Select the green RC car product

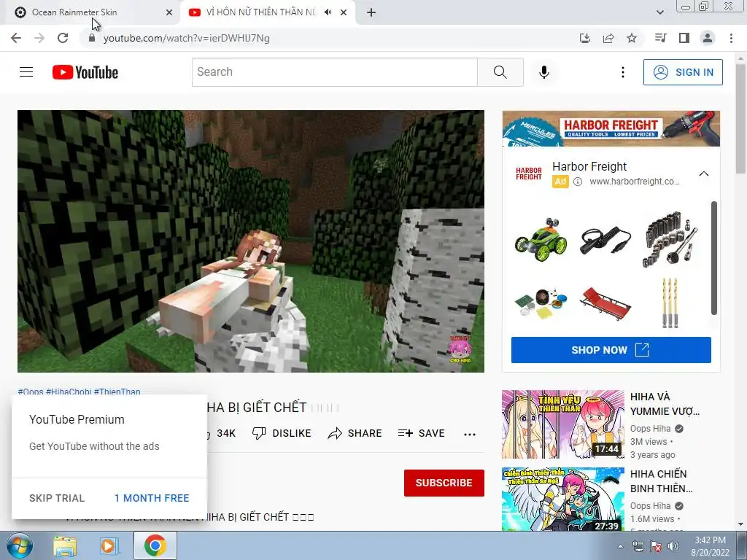point(541,239)
